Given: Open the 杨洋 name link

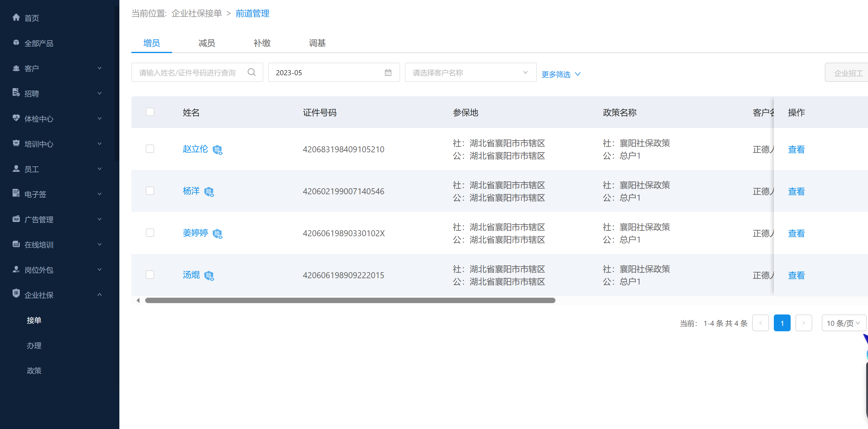Looking at the screenshot, I should pos(191,191).
